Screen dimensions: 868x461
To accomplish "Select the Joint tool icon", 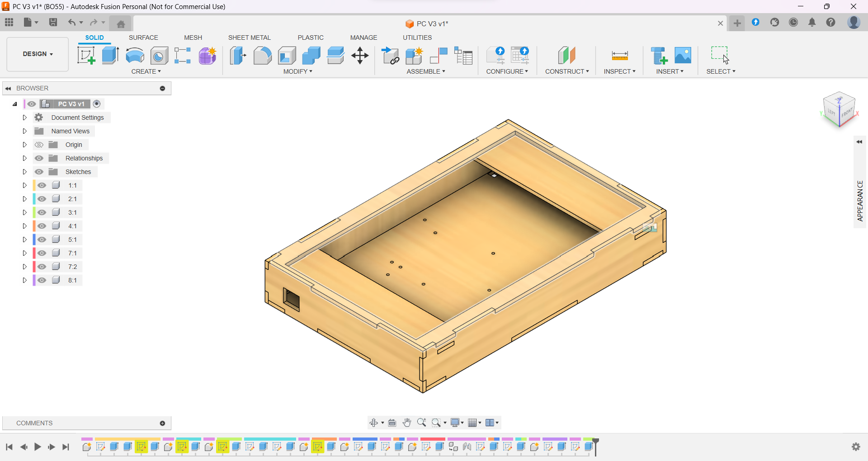I will [x=439, y=56].
